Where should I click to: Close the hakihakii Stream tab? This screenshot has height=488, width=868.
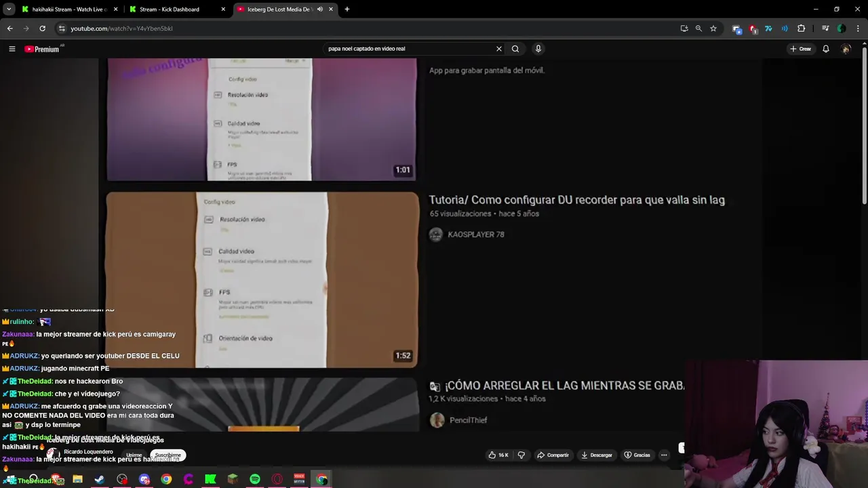pyautogui.click(x=115, y=9)
